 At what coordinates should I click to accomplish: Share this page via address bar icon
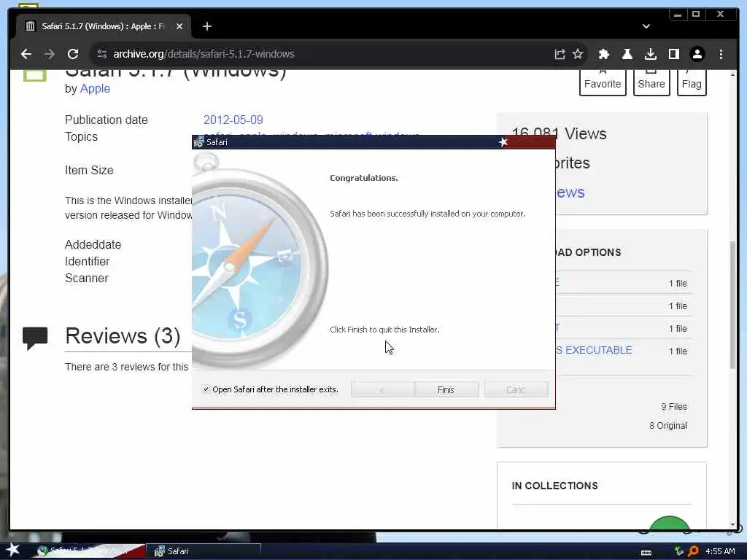click(560, 54)
